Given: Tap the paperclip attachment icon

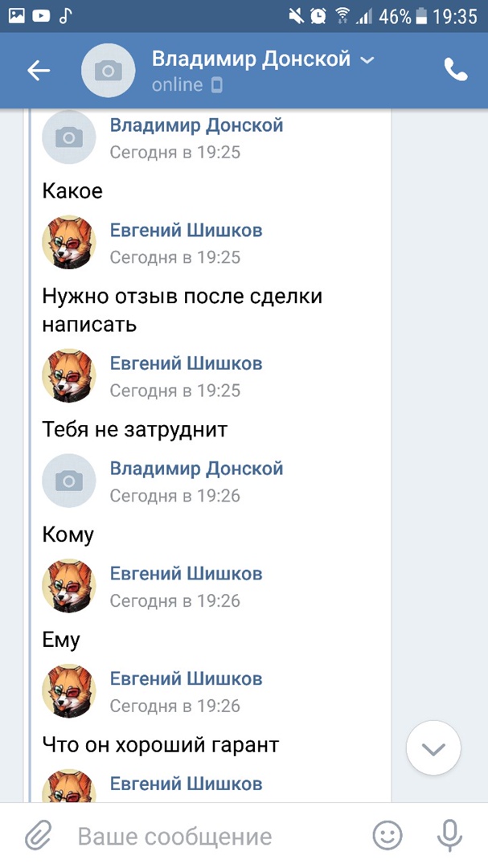Looking at the screenshot, I should coord(38,836).
